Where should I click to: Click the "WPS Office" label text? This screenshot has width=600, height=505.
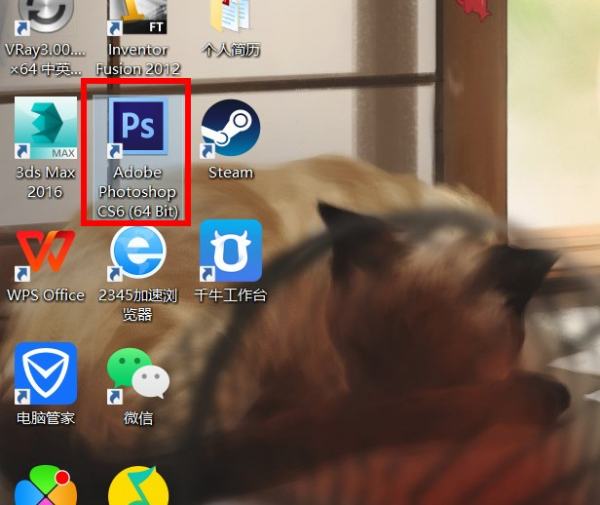pyautogui.click(x=46, y=295)
